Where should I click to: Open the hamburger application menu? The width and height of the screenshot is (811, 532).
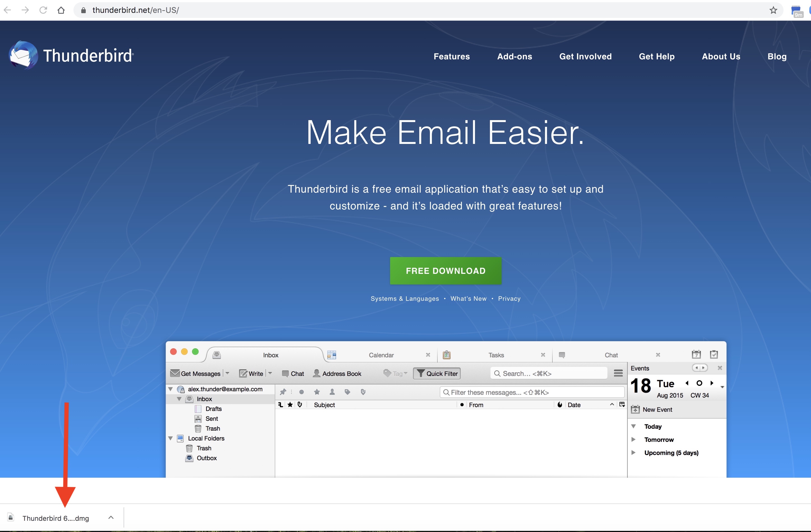click(x=618, y=373)
